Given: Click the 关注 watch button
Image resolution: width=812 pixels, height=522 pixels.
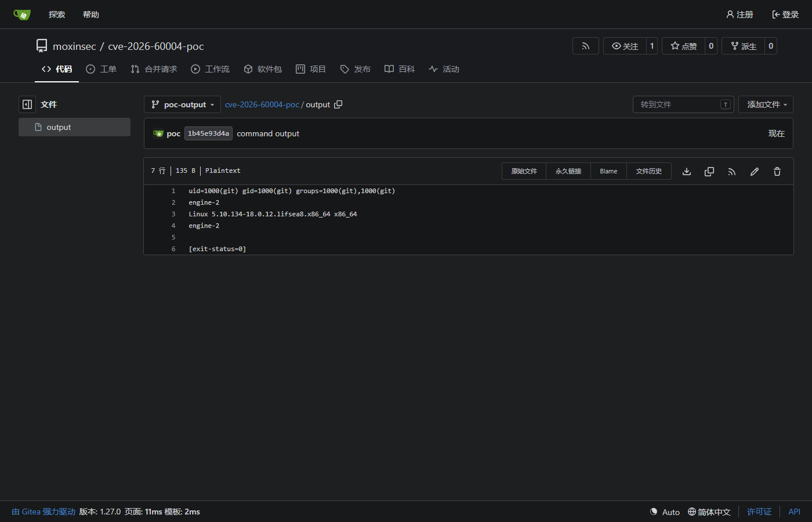Looking at the screenshot, I should (625, 46).
